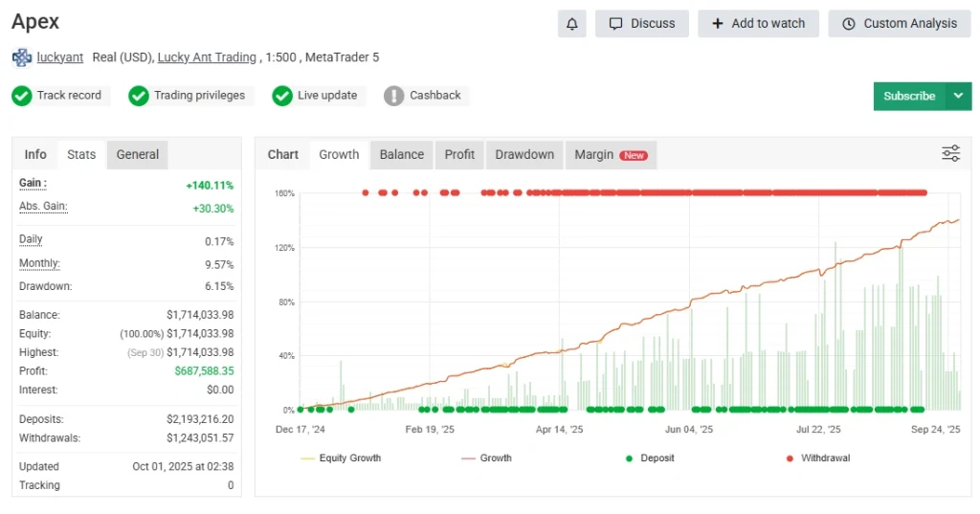This screenshot has width=980, height=514.
Task: Click the Abs. Gain label
Action: click(43, 207)
